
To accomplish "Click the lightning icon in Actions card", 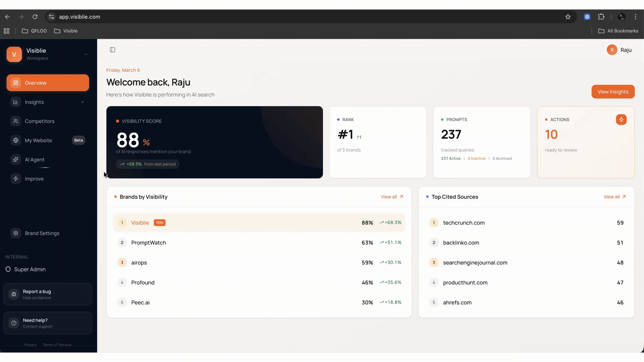I will point(621,120).
